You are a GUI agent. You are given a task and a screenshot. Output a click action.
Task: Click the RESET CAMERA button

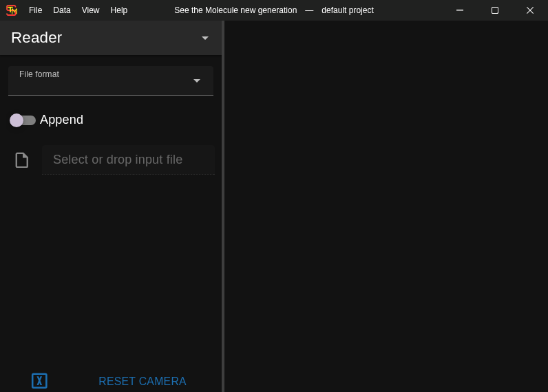click(143, 381)
